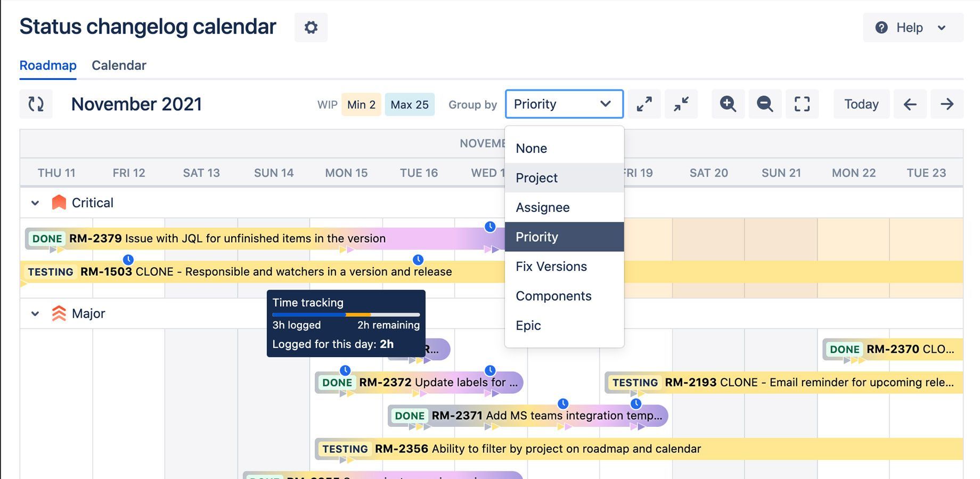Zoom in the roadmap timeline

[728, 104]
